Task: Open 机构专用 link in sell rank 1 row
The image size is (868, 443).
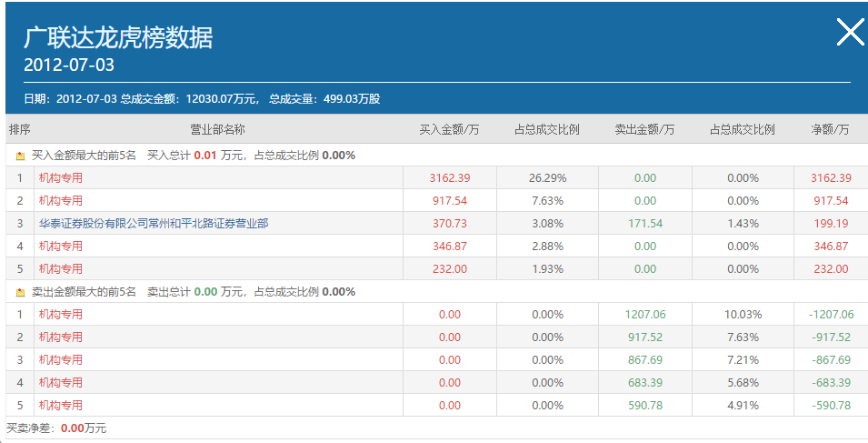Action: (60, 314)
